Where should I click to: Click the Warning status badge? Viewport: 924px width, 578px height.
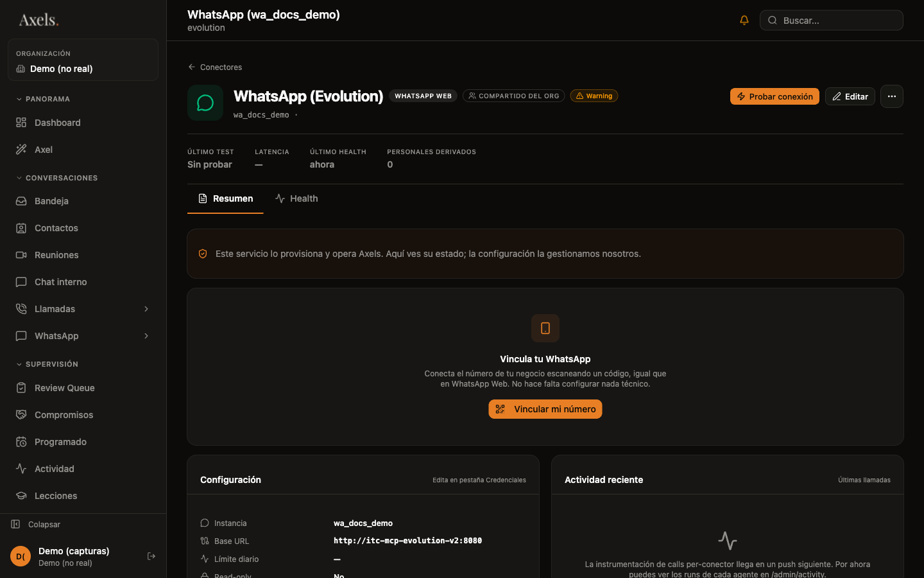pos(594,96)
